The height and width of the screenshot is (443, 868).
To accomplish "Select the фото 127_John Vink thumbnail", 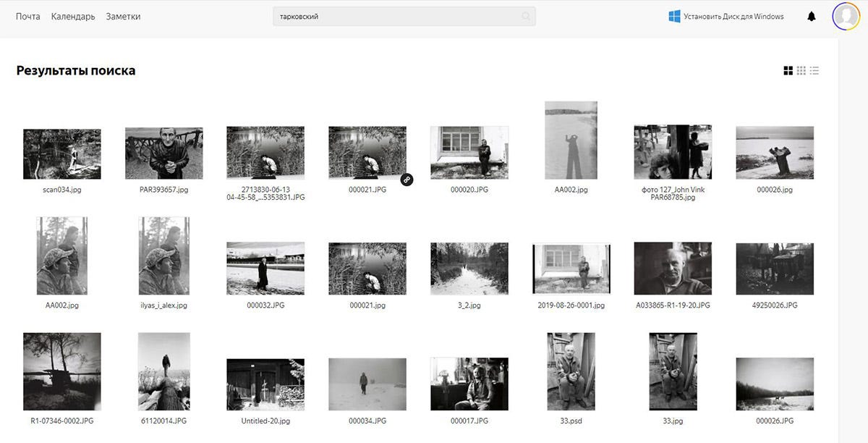I will coord(673,152).
